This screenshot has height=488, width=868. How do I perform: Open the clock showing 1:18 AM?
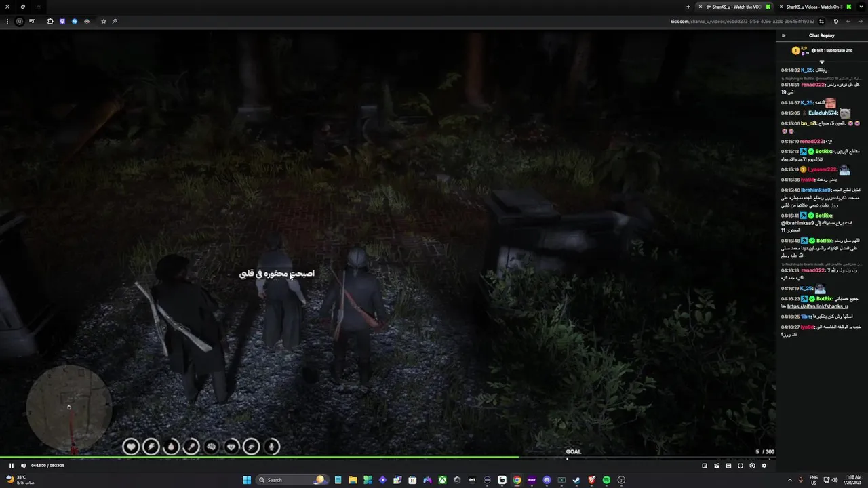coord(853,480)
